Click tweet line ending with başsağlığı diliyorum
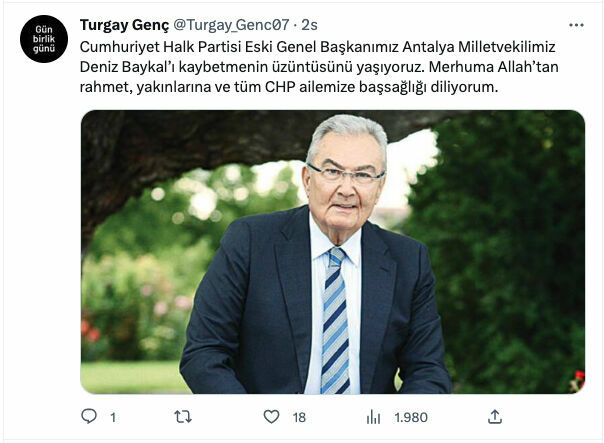The height and width of the screenshot is (443, 604). click(289, 87)
